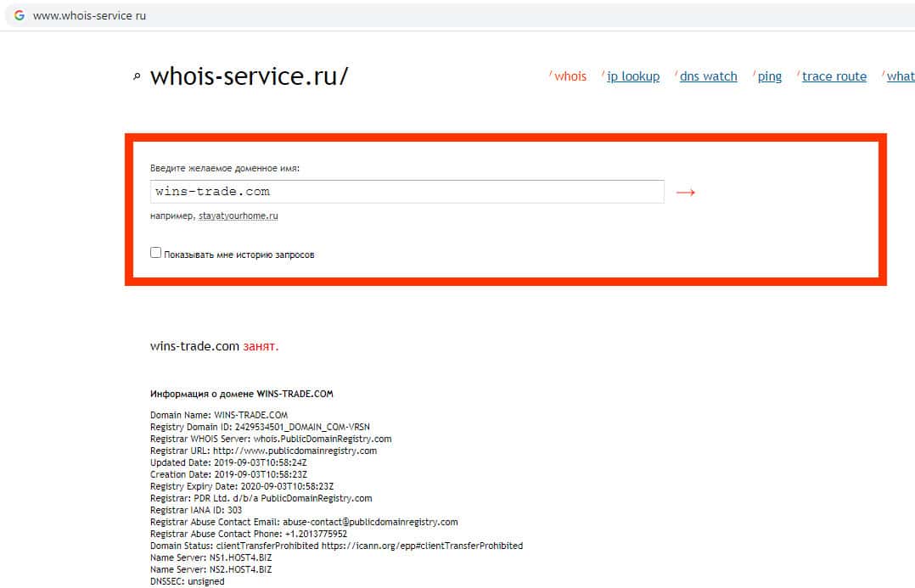Submit the domain lookup with red arrow

pyautogui.click(x=685, y=192)
